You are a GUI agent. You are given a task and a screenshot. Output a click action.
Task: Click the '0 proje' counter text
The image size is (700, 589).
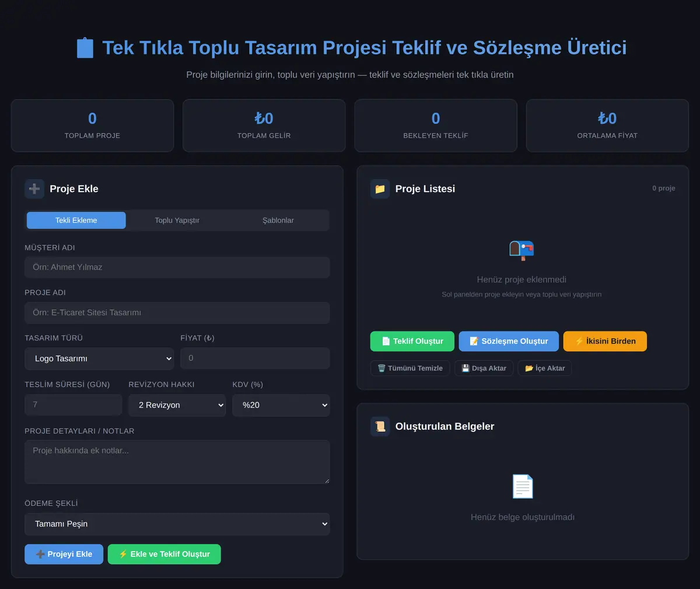tap(664, 189)
